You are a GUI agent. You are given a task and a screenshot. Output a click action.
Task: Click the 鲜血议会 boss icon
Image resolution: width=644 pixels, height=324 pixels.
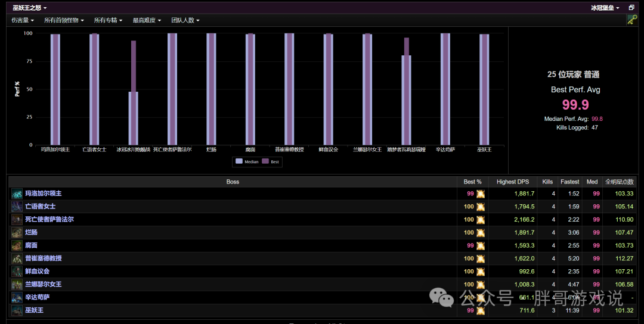pos(17,272)
